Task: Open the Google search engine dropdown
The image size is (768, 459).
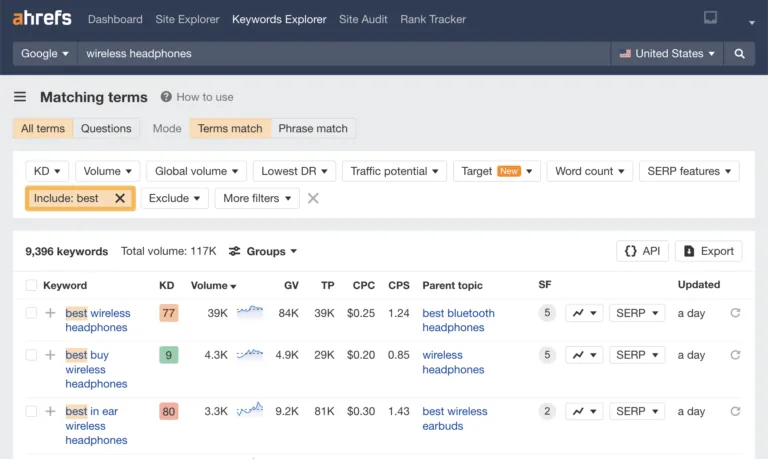Action: click(45, 53)
